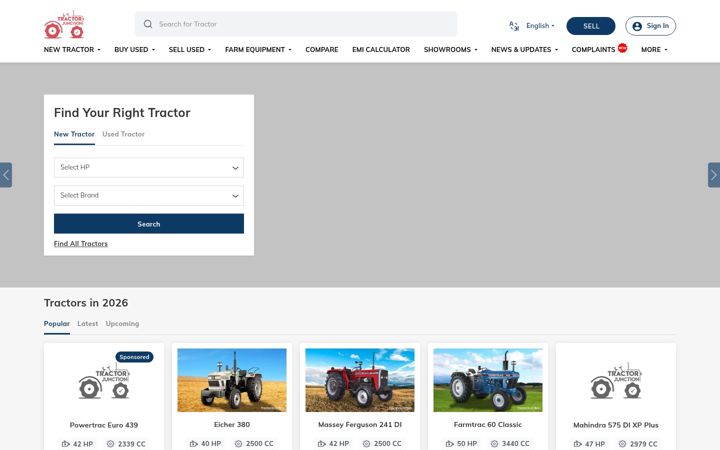Open Select HP dropdown

149,168
